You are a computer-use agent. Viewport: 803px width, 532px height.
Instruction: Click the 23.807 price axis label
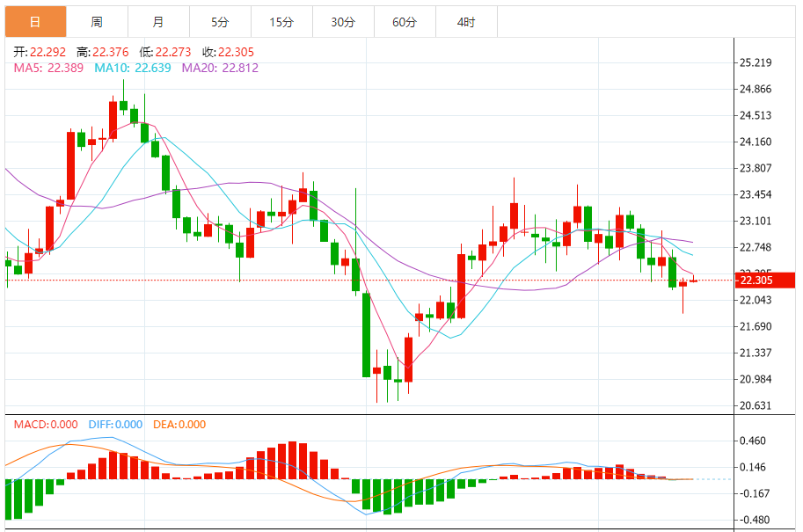click(756, 169)
